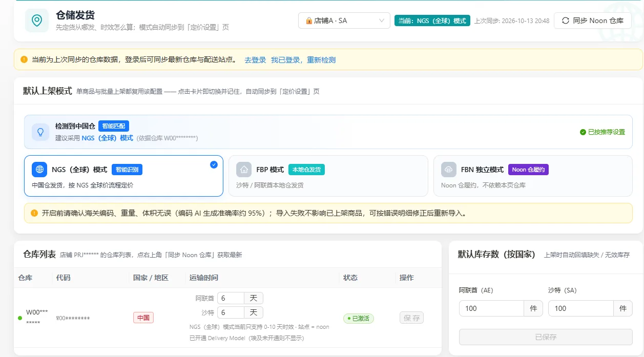Click the globe icon on the NGS（全球）模式 card
This screenshot has width=644, height=357.
click(39, 170)
